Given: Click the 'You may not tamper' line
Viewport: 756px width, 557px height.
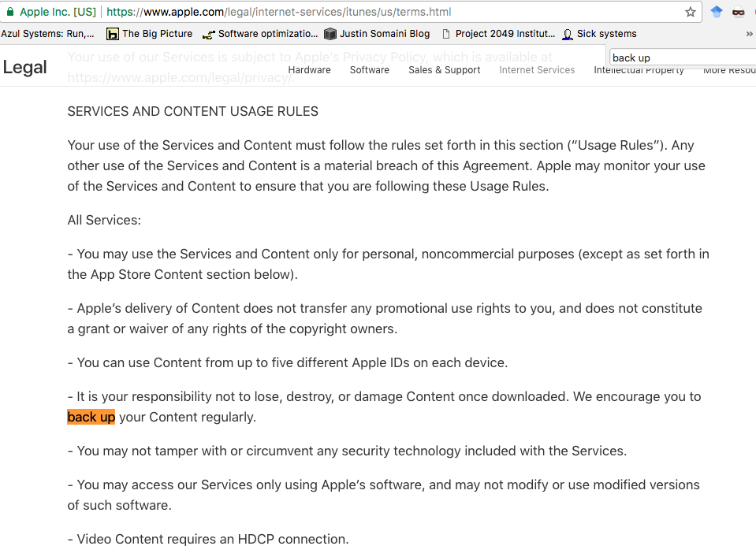Looking at the screenshot, I should (x=347, y=451).
